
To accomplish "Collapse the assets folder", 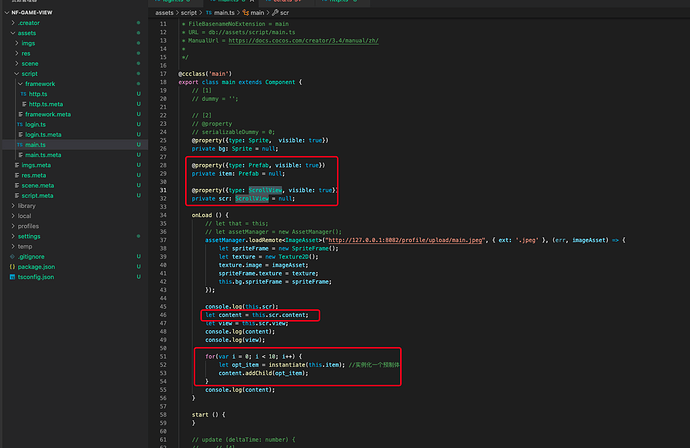I will (27, 33).
